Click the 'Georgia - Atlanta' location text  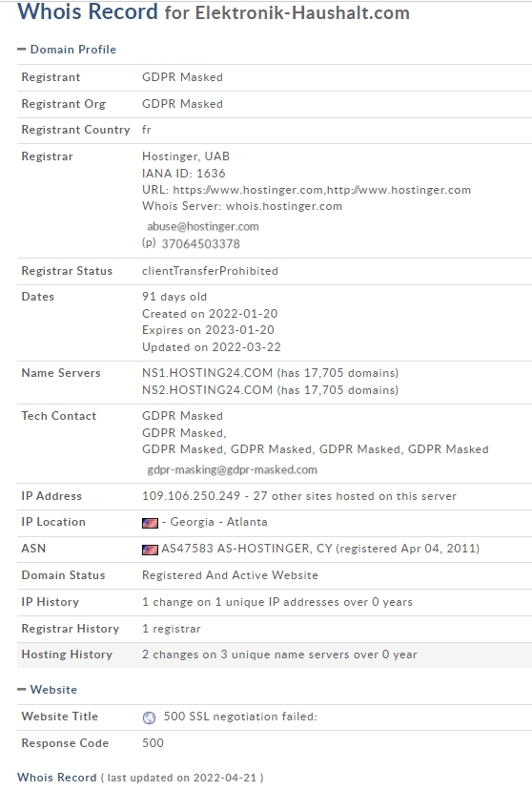[x=218, y=522]
